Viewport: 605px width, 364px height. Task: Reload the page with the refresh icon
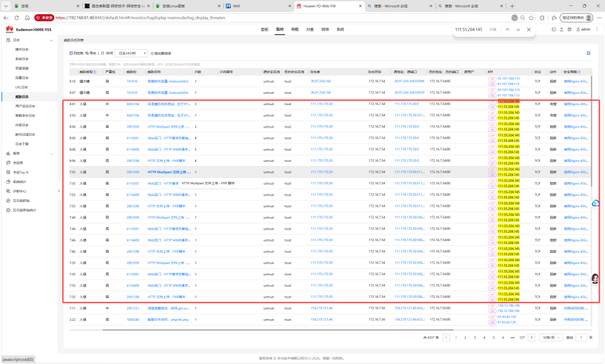(x=17, y=18)
